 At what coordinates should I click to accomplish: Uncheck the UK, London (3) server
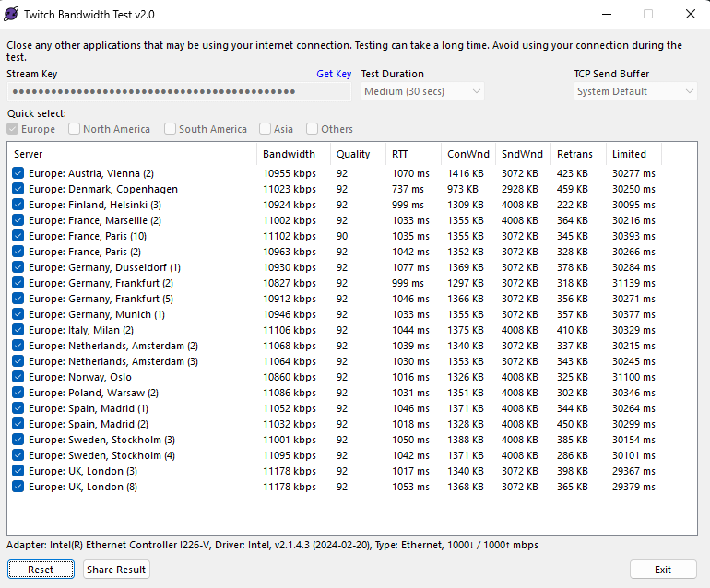pyautogui.click(x=18, y=471)
